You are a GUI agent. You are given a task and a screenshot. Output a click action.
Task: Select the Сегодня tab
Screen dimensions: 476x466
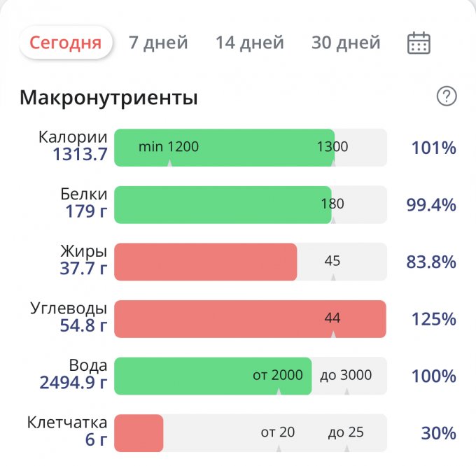tap(65, 43)
